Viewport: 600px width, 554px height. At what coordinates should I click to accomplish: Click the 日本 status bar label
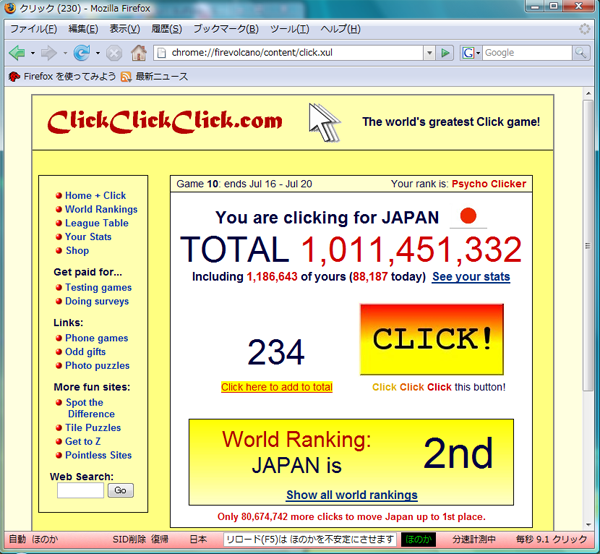click(198, 539)
